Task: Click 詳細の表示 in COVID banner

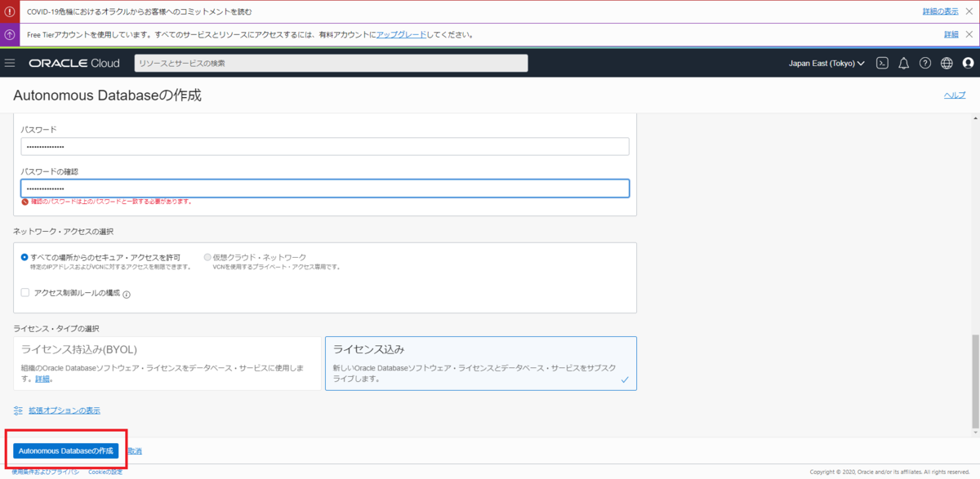Action: point(941,11)
